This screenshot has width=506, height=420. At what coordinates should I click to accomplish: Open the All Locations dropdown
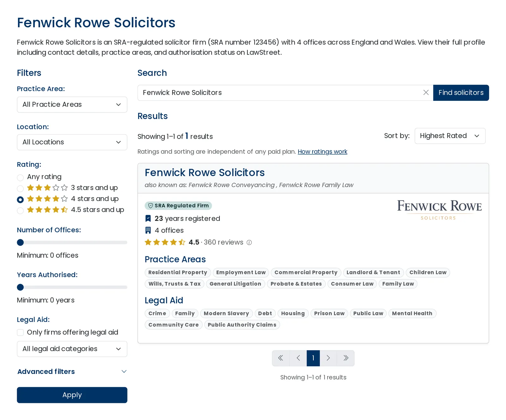(x=72, y=142)
